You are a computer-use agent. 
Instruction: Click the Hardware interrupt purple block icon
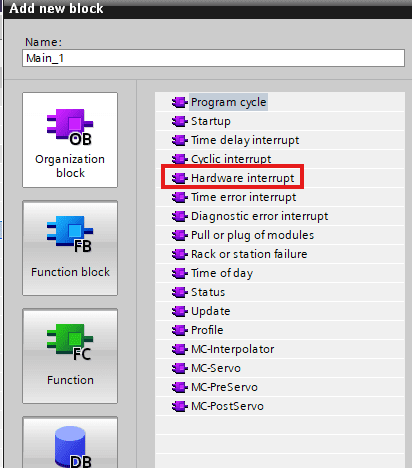(180, 178)
